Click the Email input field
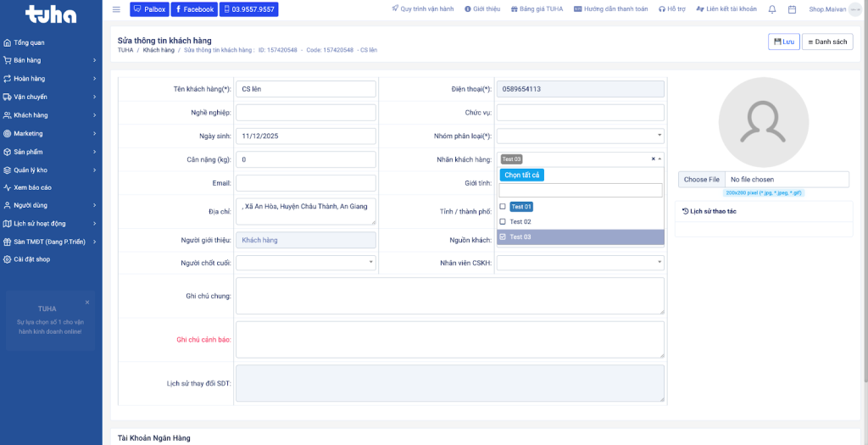 305,183
